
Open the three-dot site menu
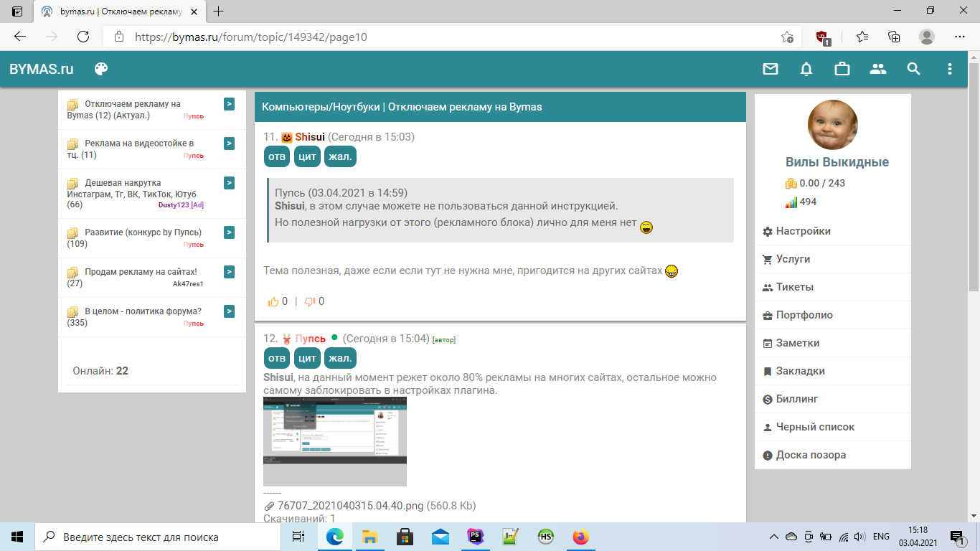click(950, 69)
